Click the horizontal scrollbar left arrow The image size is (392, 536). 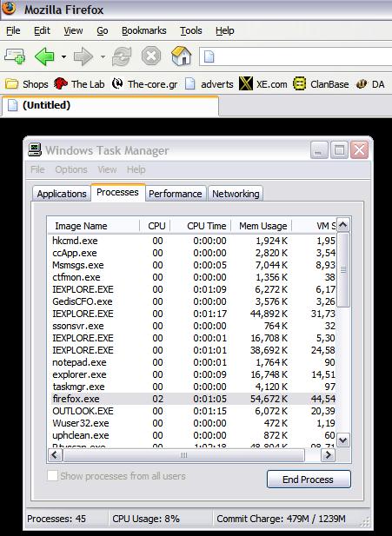click(x=55, y=455)
